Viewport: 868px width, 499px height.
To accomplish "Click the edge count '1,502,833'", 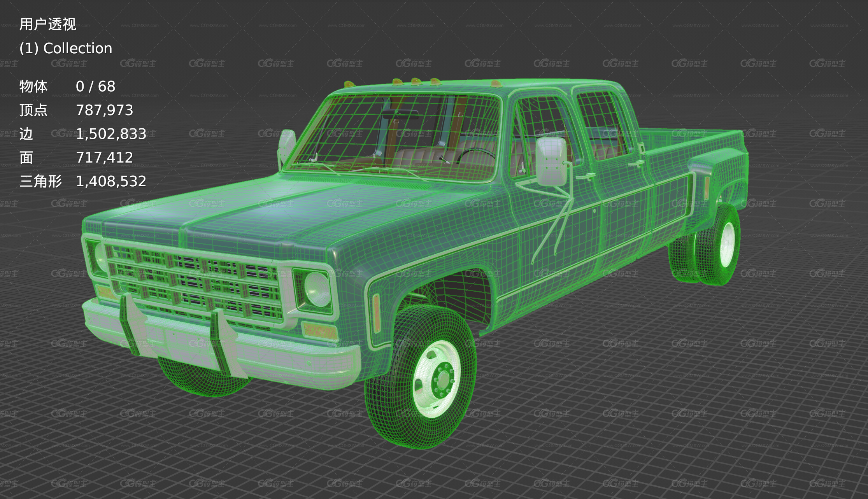I will pos(111,134).
